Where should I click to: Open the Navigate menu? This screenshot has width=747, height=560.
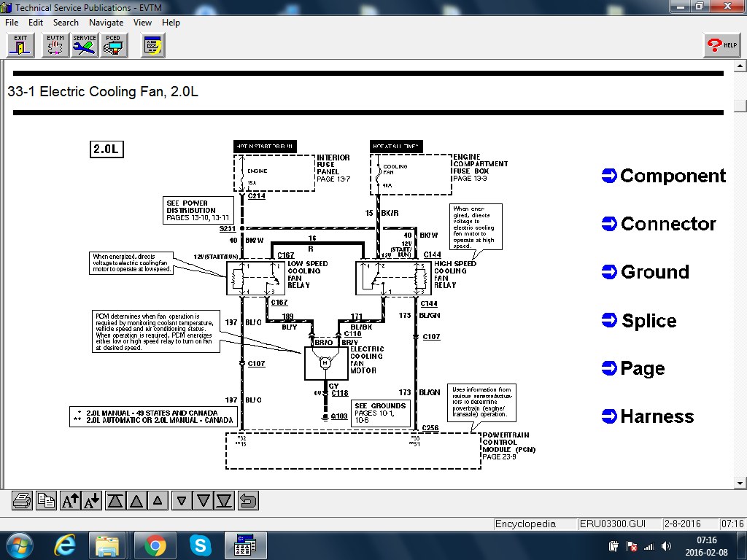coord(106,23)
